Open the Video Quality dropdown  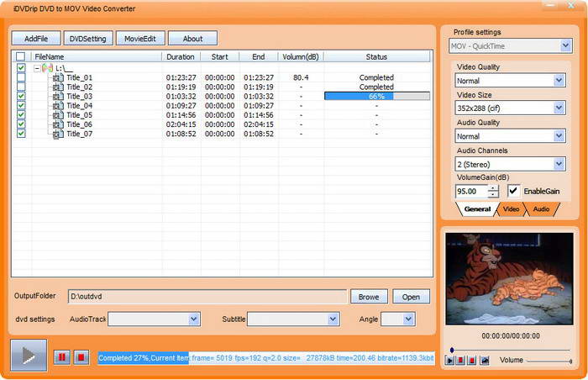point(559,81)
